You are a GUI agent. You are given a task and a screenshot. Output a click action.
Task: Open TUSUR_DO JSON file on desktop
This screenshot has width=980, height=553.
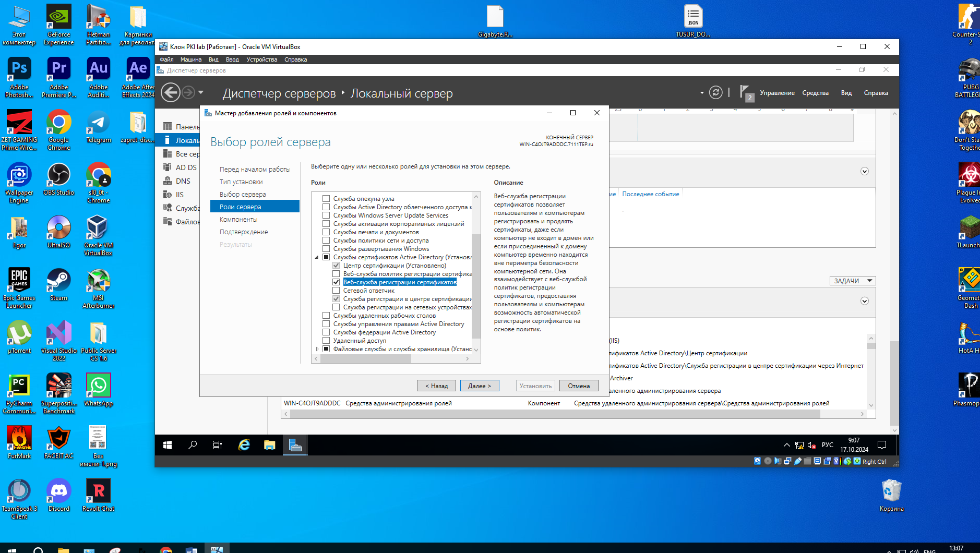pos(693,21)
